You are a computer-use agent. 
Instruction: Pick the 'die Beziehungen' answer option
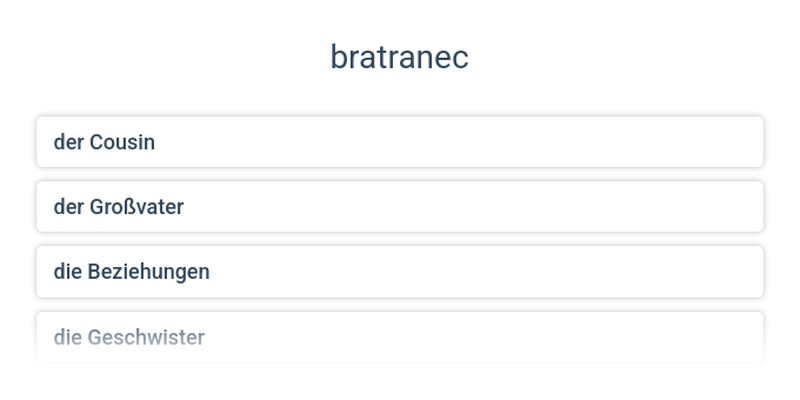pos(400,272)
